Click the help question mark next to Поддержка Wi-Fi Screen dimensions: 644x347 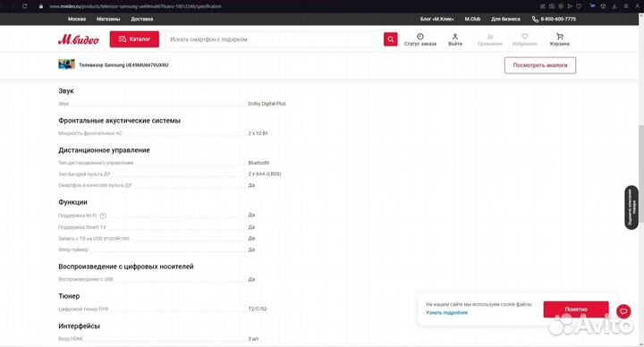tap(103, 216)
